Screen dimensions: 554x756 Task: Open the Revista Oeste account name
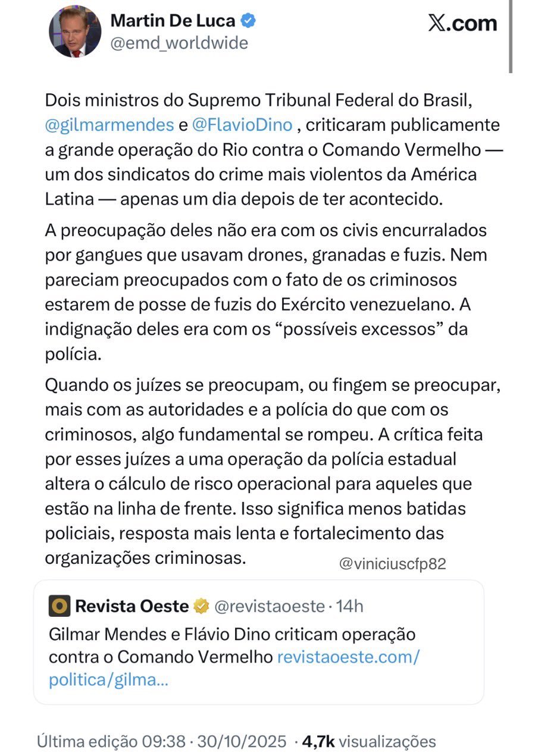pos(132,606)
